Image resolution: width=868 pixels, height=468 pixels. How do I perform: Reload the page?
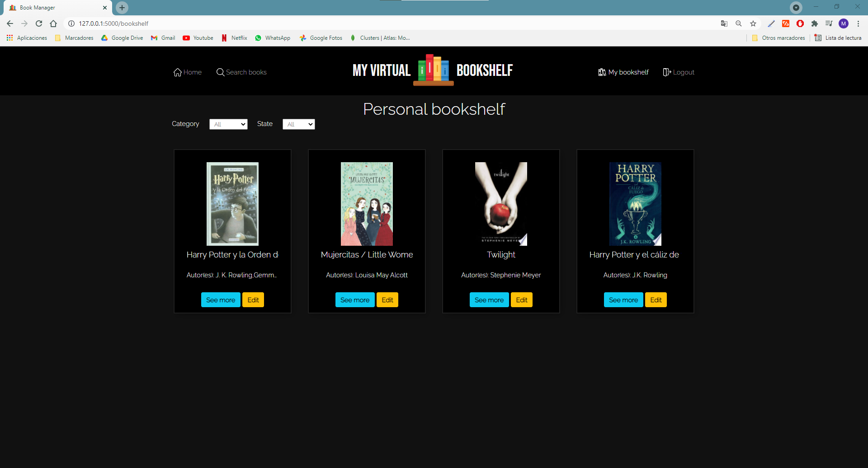pos(39,23)
